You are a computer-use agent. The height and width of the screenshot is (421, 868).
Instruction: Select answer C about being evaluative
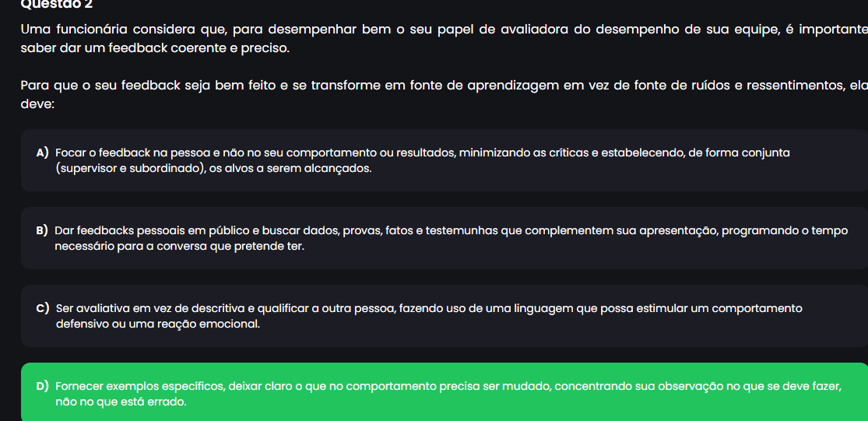tap(444, 316)
